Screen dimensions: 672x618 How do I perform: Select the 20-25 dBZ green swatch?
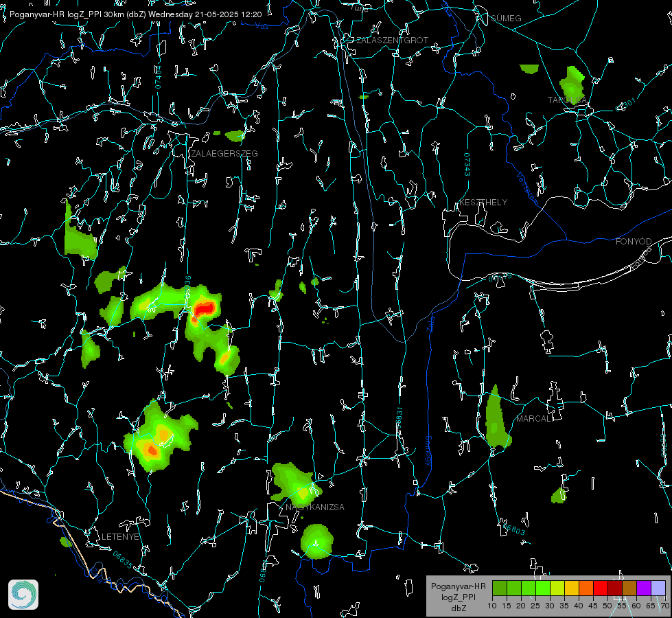[529, 588]
